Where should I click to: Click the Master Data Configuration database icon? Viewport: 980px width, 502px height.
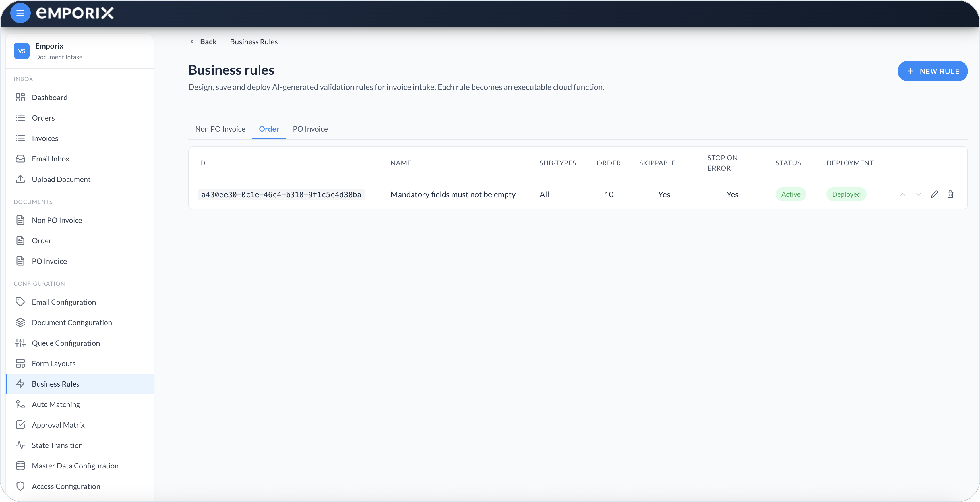[x=20, y=466]
